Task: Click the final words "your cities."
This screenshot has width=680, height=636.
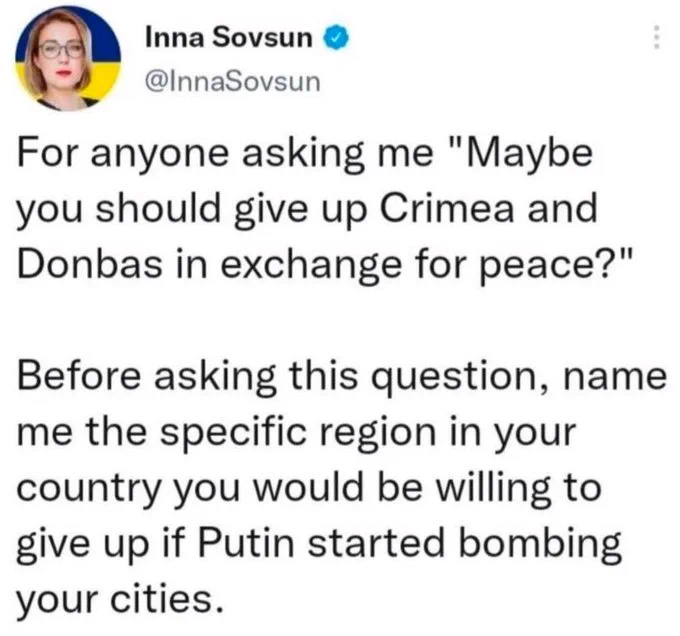Action: click(x=121, y=602)
